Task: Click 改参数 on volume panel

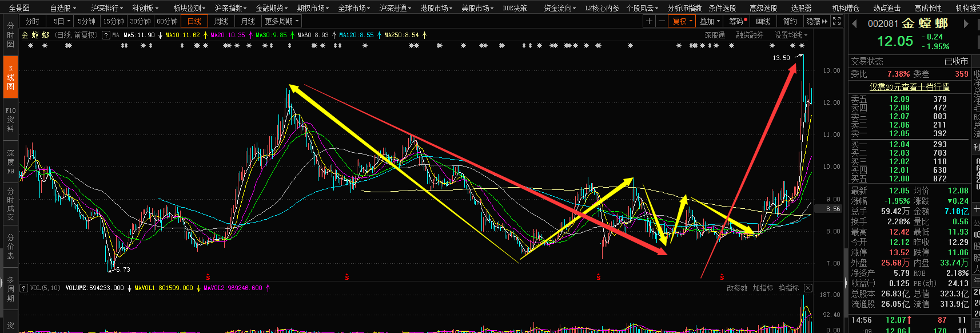Action: (737, 288)
